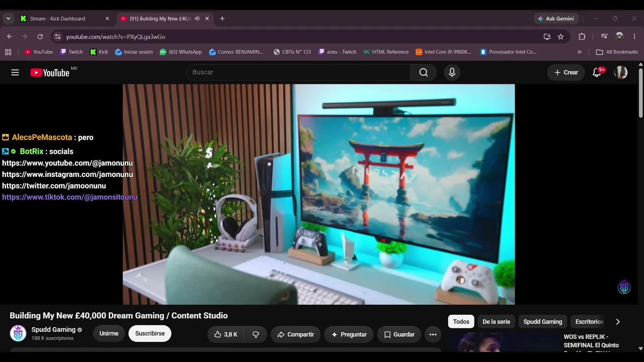Open the Correo: BENJAMIN bookmark
Screen dimensions: 644x362
click(x=236, y=52)
